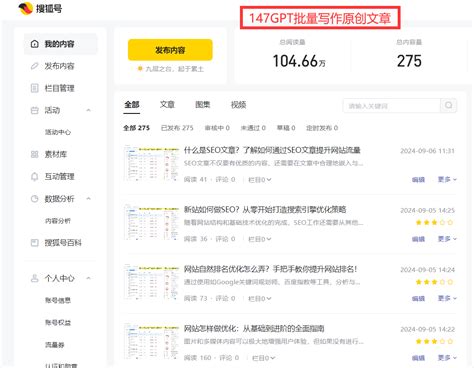Click the pen icon beside 发布内容
This screenshot has height=368, width=474.
point(35,66)
